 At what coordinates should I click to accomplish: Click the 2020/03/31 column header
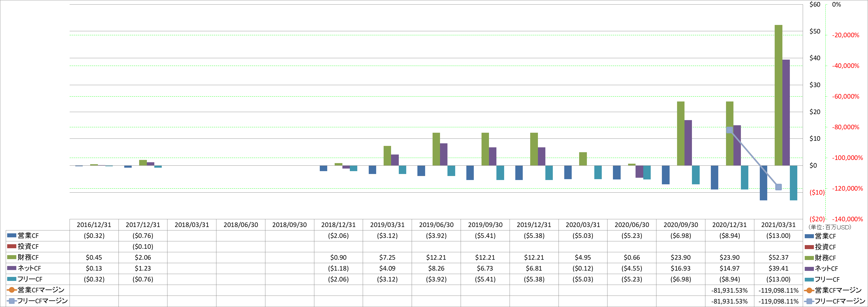point(583,225)
